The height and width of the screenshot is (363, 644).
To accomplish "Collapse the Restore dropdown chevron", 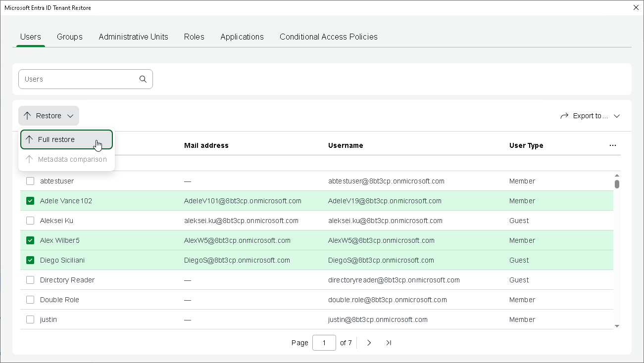I will [70, 116].
